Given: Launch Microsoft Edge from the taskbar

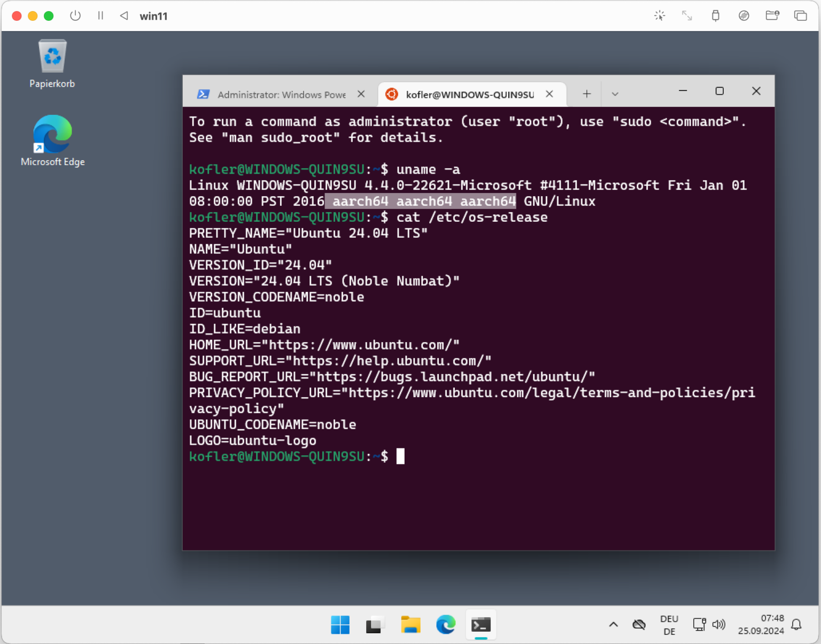Looking at the screenshot, I should (446, 625).
